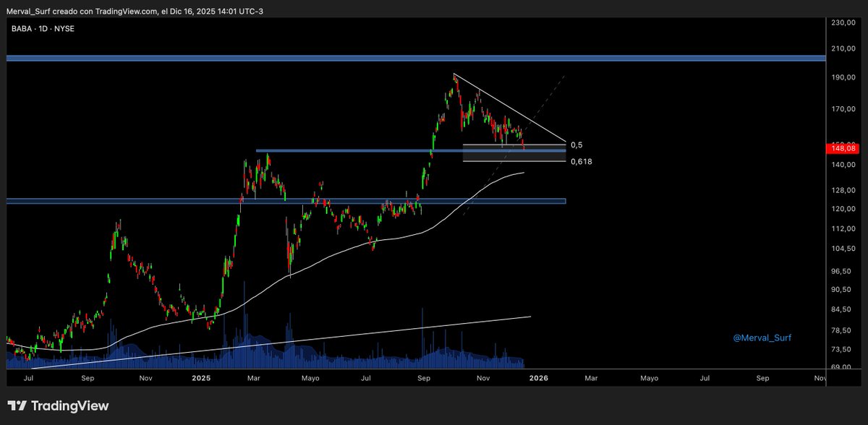Click the bold 2026 time axis label
Screen dimensions: 868x425
coord(538,378)
